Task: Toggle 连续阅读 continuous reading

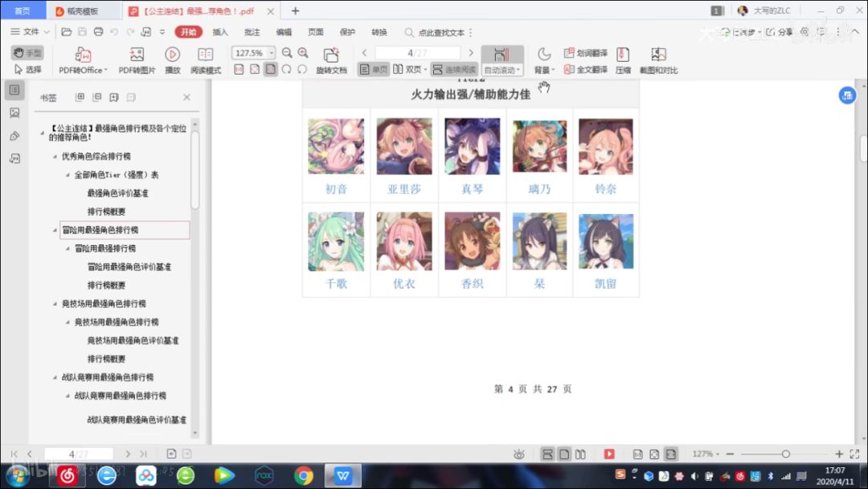Action: point(454,69)
